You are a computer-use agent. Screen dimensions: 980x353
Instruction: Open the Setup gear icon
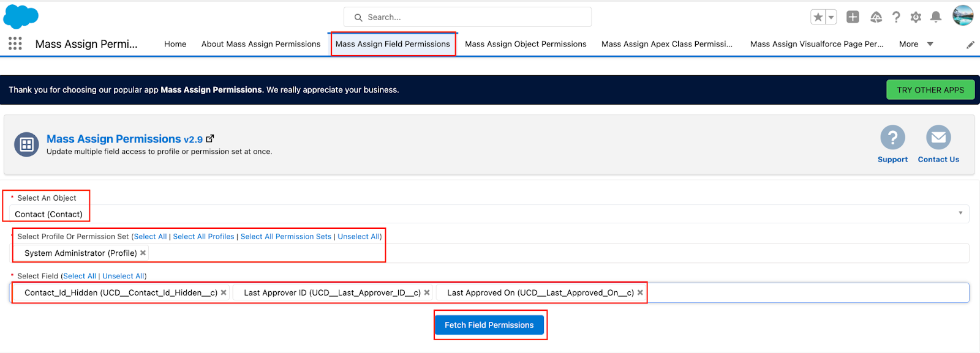[916, 17]
